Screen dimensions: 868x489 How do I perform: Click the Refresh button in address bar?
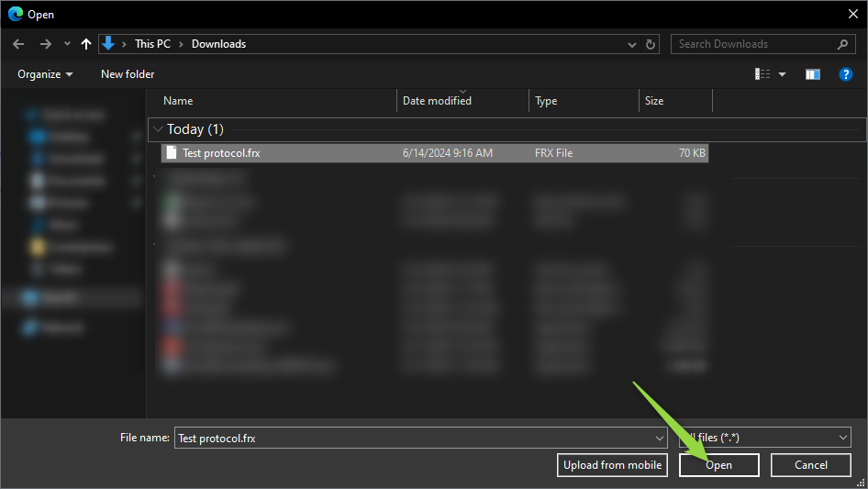[651, 44]
